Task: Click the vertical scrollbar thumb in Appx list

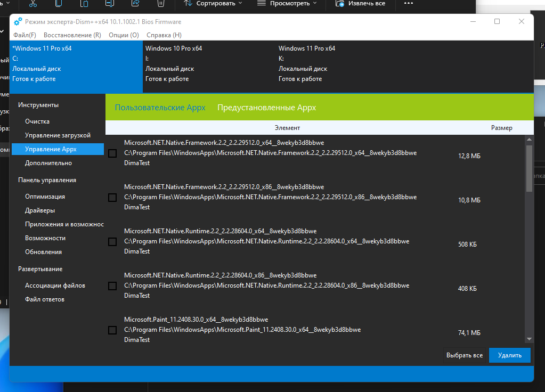Action: (530, 168)
